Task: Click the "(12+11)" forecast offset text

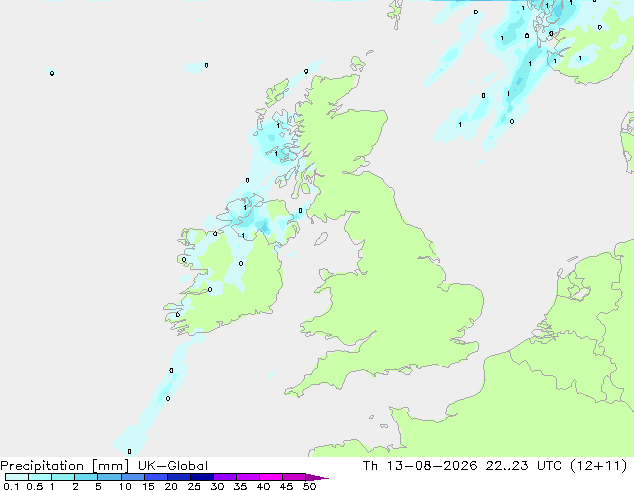Action: point(598,466)
